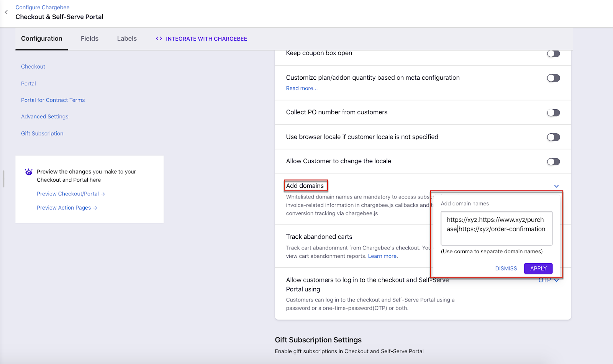Toggle Collect PO number from customers

coord(553,113)
